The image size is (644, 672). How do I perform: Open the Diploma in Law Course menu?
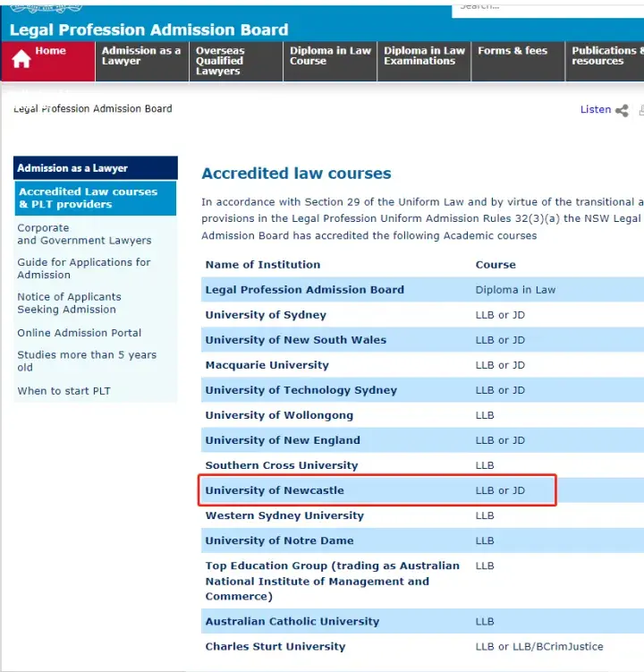[x=330, y=61]
